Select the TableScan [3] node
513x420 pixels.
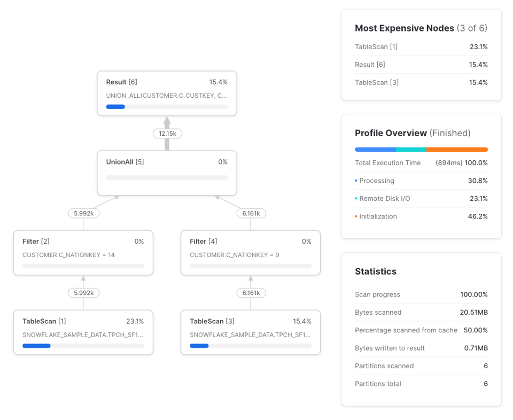tap(251, 332)
